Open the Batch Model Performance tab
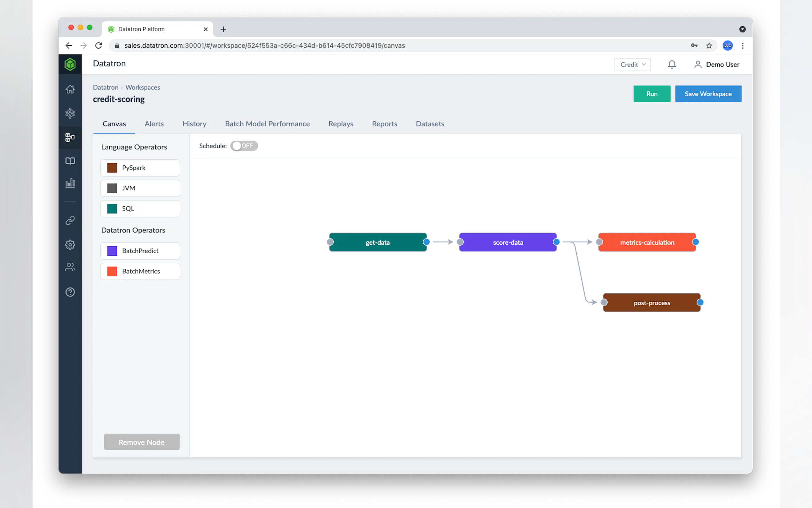 point(267,123)
